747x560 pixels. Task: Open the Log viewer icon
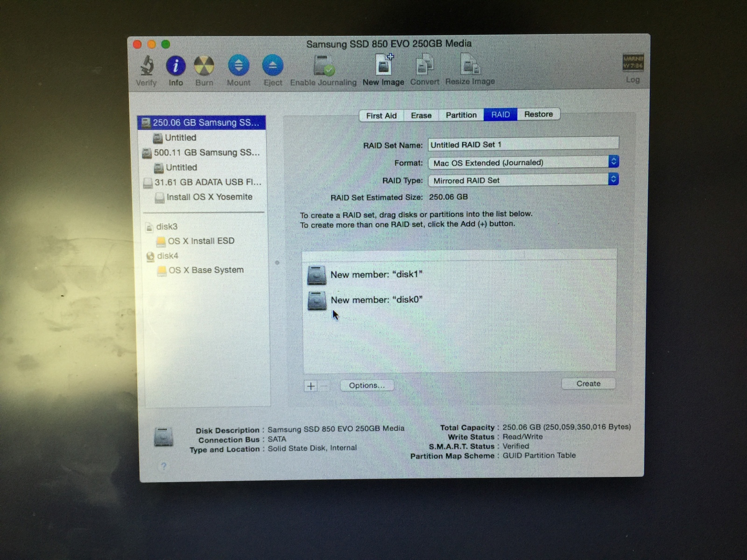point(633,63)
